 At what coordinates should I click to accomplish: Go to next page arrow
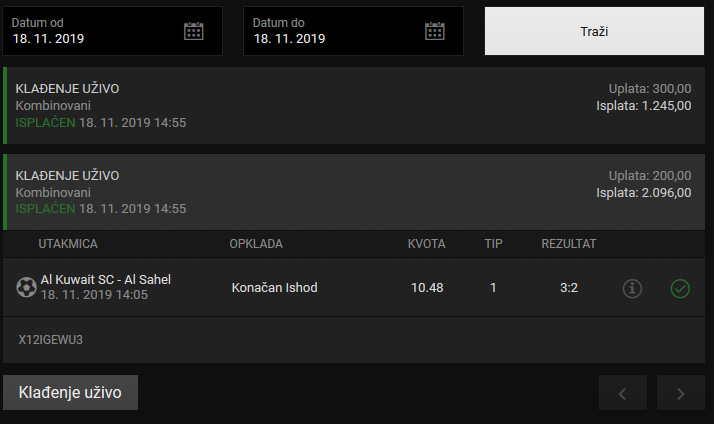[681, 393]
